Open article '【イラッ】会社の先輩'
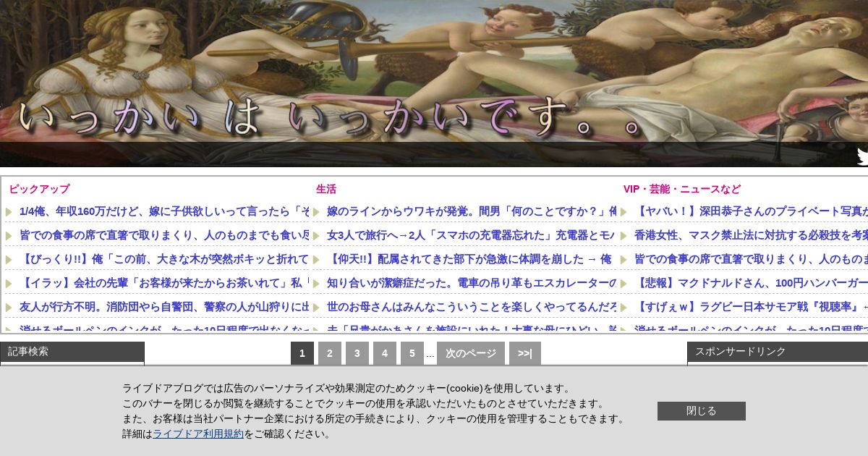This screenshot has height=456, width=868. click(x=164, y=283)
